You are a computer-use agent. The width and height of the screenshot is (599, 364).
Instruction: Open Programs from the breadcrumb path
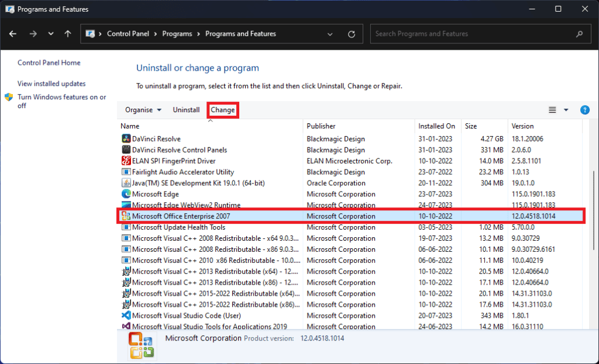point(177,33)
